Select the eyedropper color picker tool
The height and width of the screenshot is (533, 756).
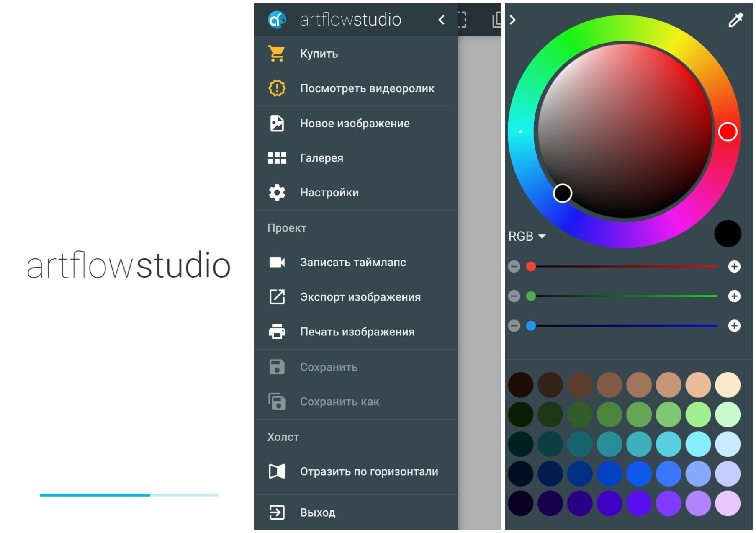(x=735, y=20)
